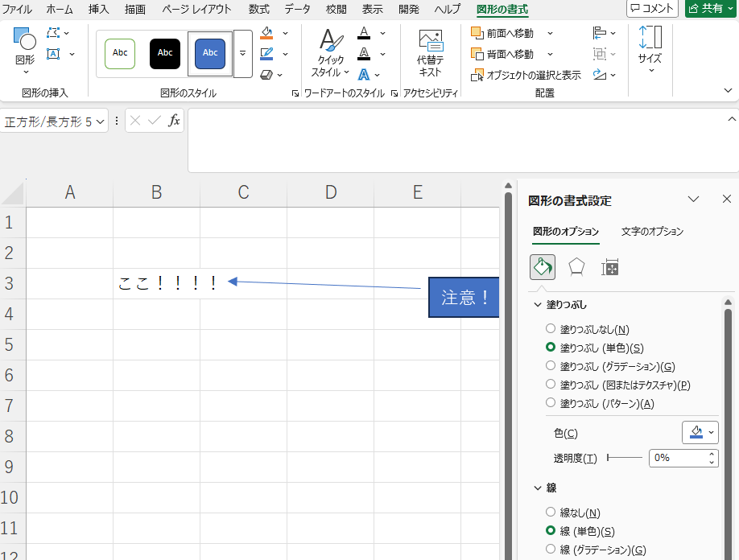Open the 図形のスタイル dialog launcher

click(x=295, y=93)
